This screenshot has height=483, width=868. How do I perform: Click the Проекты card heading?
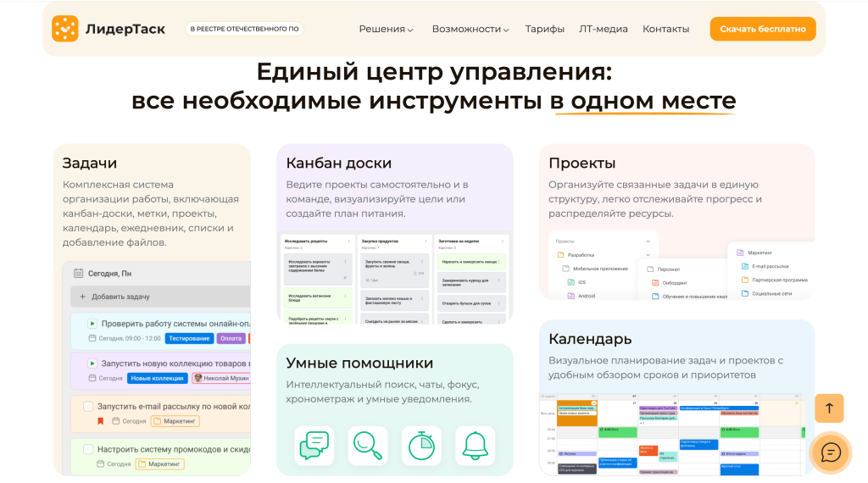click(x=581, y=164)
